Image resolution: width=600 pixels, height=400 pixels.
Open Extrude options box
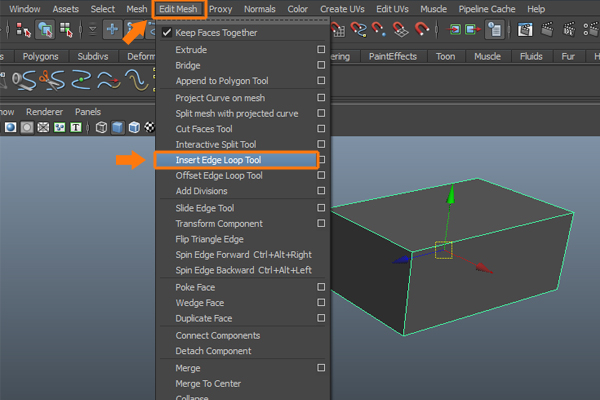click(x=321, y=49)
